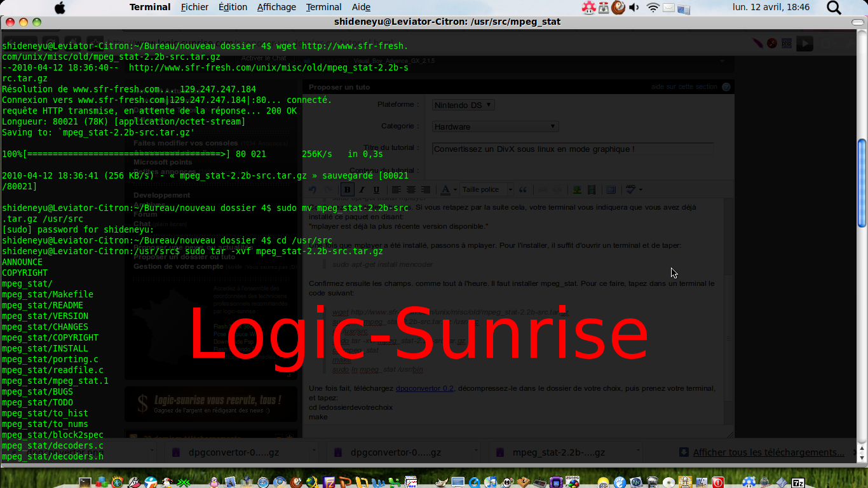Expand the text color dropdown arrow
Viewport: 868px width, 488px height.
455,189
